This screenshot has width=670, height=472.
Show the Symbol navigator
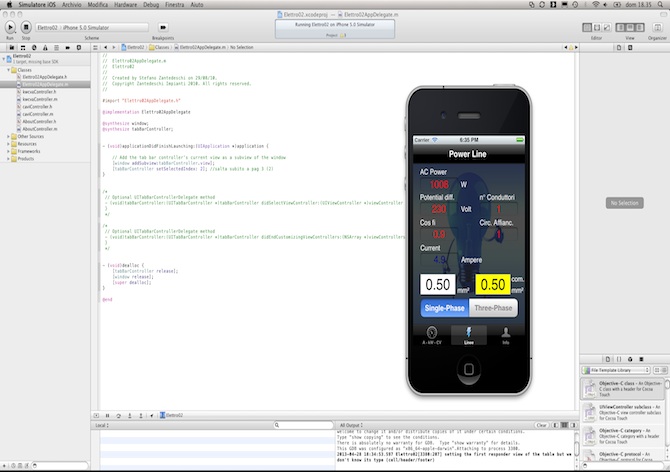click(x=23, y=47)
